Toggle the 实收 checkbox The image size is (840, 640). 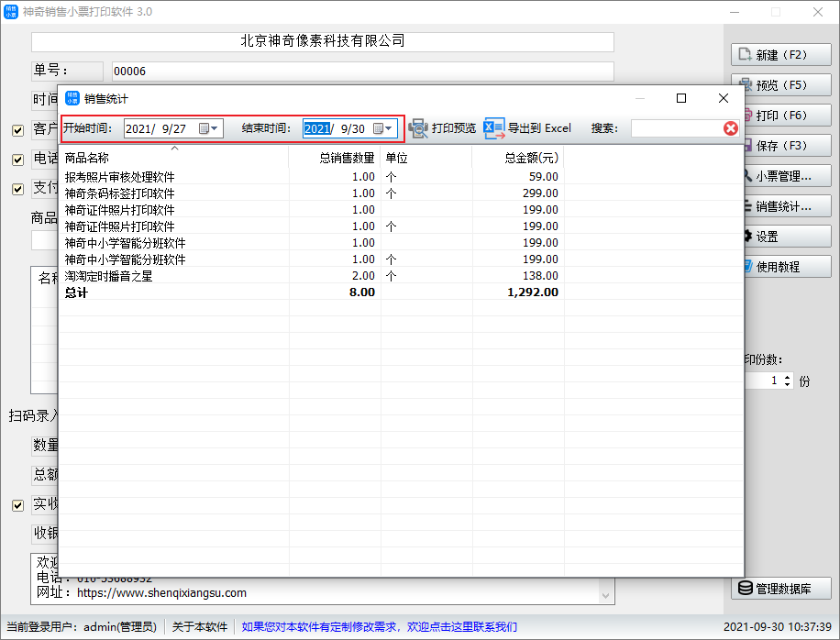[x=17, y=505]
